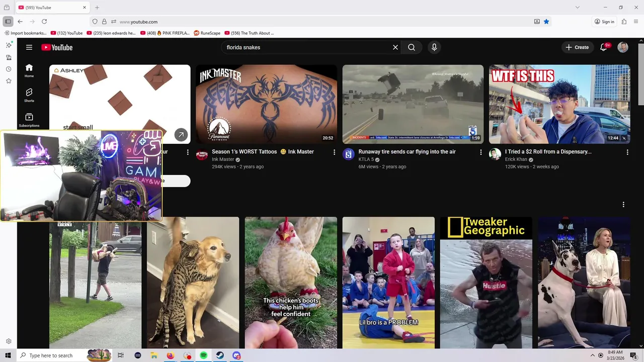Click the magnifier search button
Screen dimensions: 644x362
click(412, 47)
